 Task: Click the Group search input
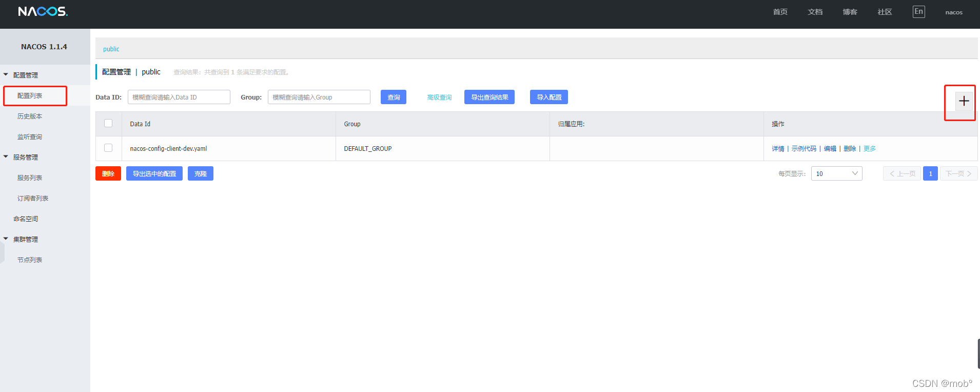[x=319, y=97]
